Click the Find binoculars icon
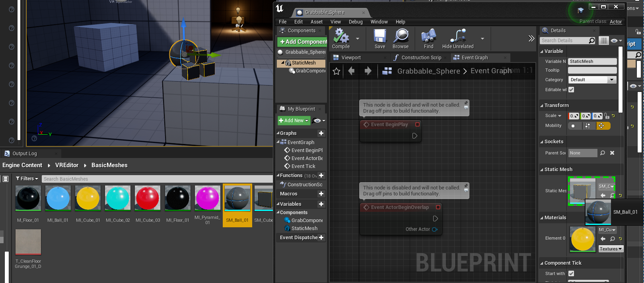Viewport: 644px width, 283px height. tap(428, 37)
